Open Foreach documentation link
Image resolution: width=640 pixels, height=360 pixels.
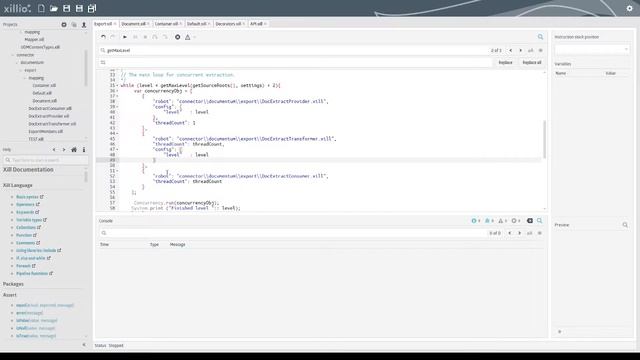(x=23, y=266)
